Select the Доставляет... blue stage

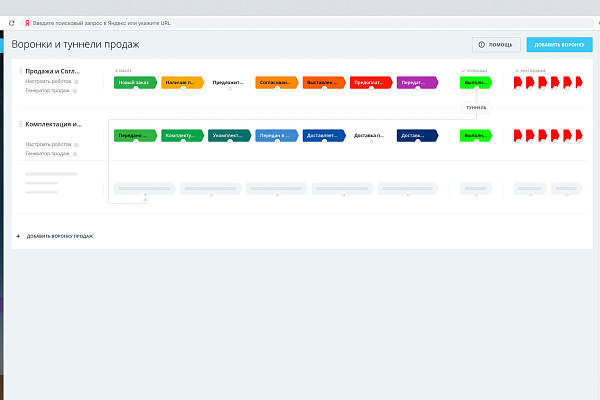click(324, 135)
